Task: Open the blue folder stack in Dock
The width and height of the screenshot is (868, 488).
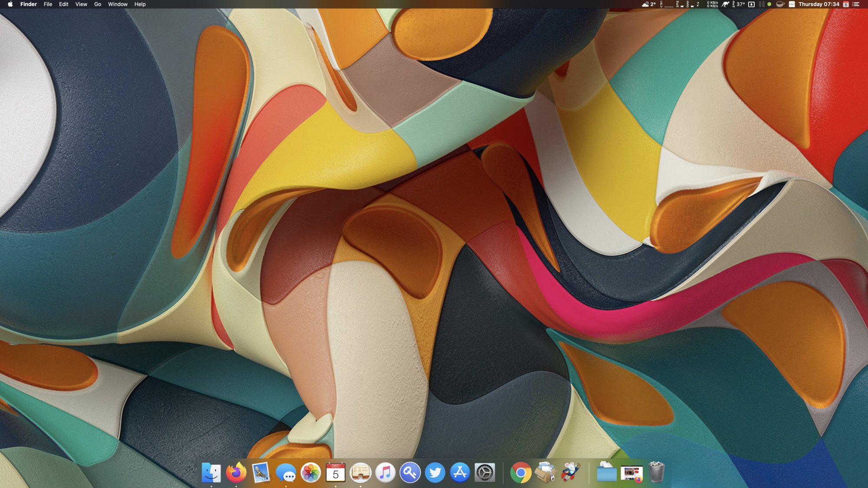Action: (x=607, y=472)
